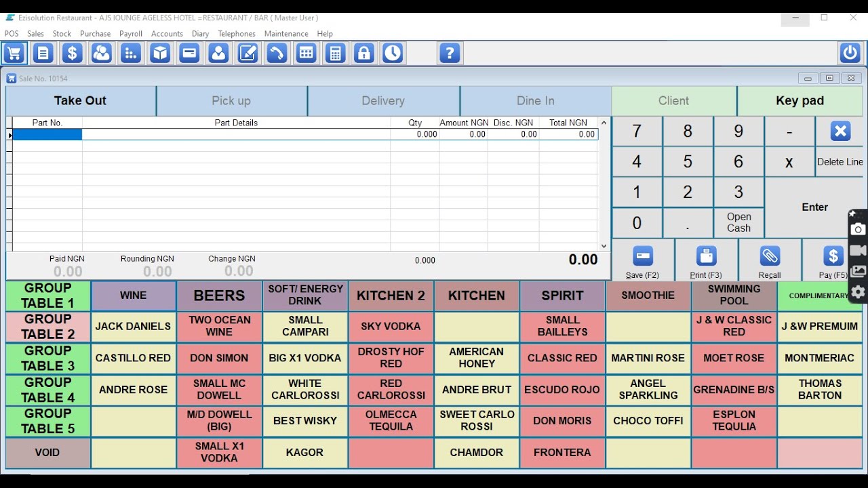
Task: Tap keypad decimal point button
Action: coord(688,222)
